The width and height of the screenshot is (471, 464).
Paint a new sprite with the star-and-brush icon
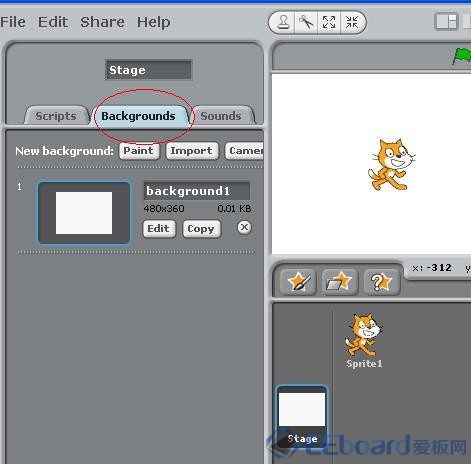coord(298,282)
